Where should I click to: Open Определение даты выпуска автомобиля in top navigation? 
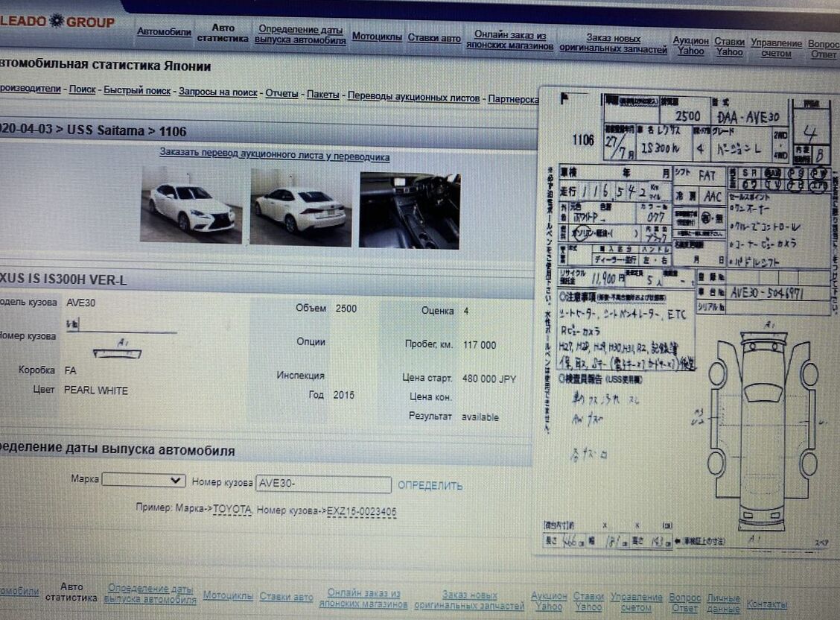(x=300, y=34)
